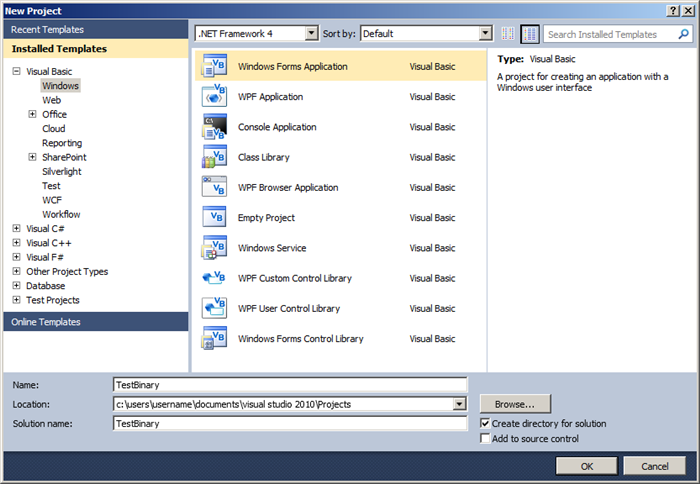Click the SharePoint category label
Viewport: 700px width, 484px height.
pyautogui.click(x=64, y=157)
